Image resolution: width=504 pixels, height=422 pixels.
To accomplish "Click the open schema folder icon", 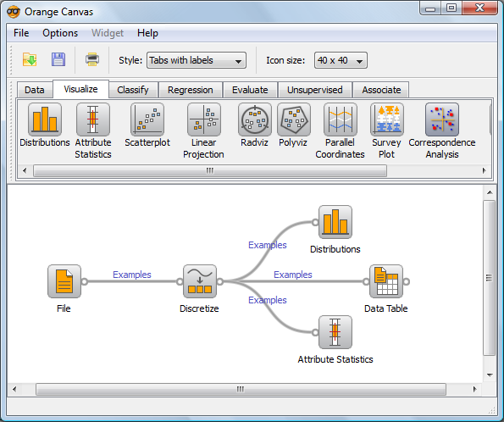I will 30,60.
